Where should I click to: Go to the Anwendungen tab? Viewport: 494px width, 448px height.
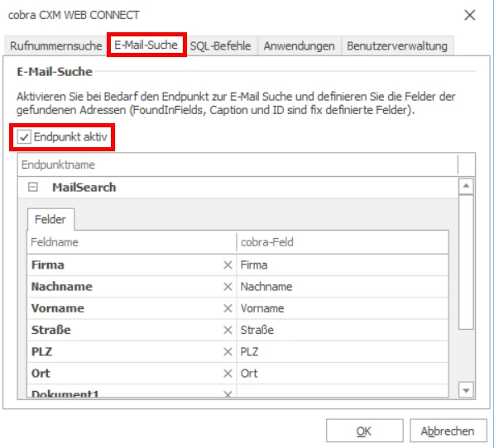click(299, 46)
